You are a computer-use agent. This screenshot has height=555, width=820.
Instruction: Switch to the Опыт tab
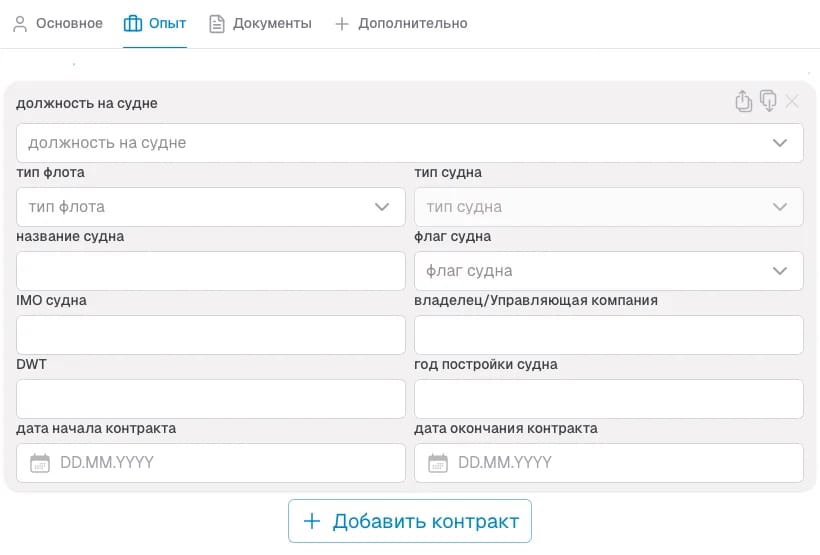click(155, 24)
